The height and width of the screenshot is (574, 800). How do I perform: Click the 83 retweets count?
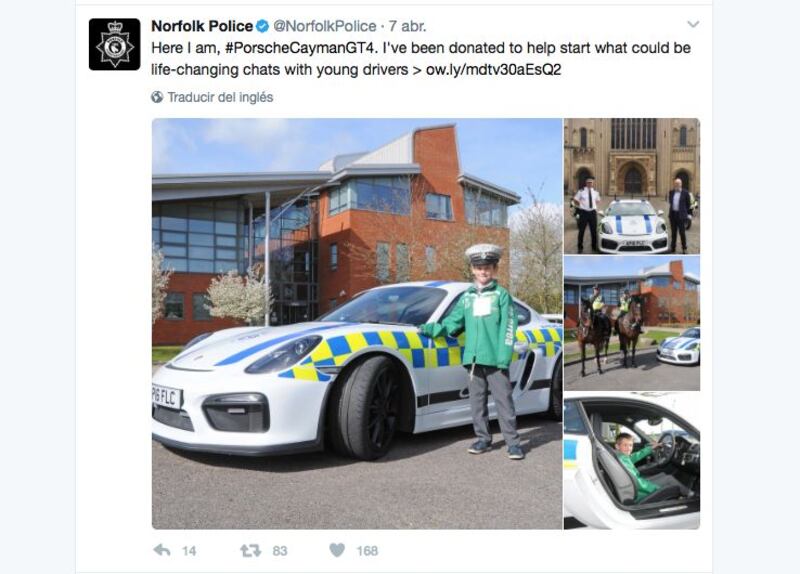(x=280, y=551)
